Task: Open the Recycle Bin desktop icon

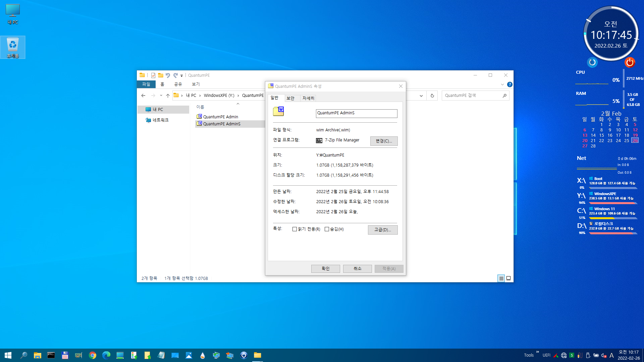Action: coord(13,47)
